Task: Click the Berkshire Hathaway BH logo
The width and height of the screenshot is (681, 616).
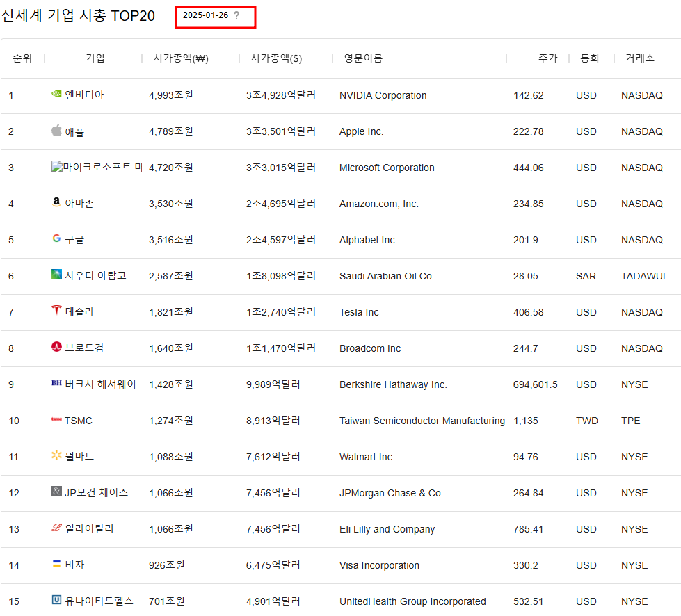Action: [56, 383]
